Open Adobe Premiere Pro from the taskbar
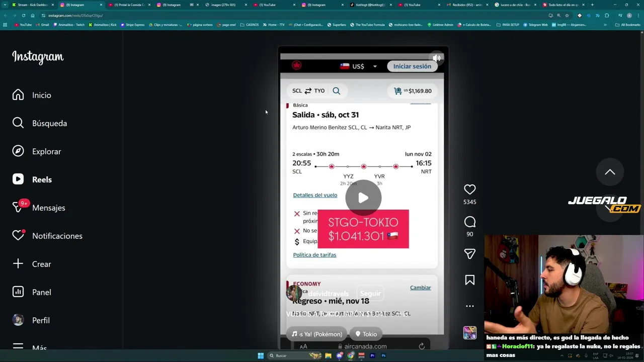Viewport: 644px width, 362px height. click(372, 355)
